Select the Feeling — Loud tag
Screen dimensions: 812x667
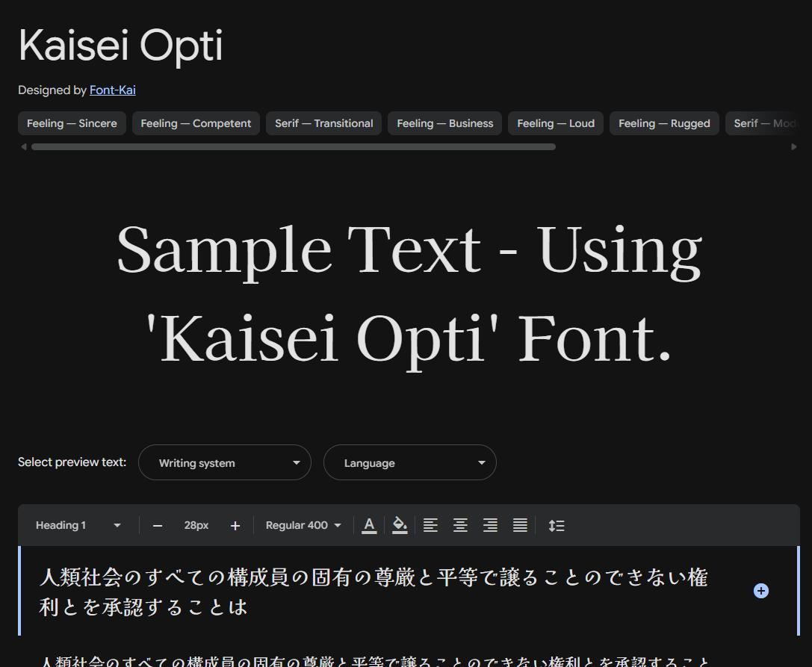556,123
